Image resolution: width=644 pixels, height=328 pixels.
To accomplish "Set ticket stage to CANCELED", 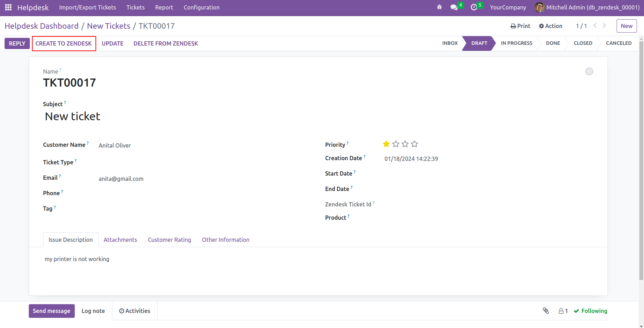I will (x=619, y=43).
